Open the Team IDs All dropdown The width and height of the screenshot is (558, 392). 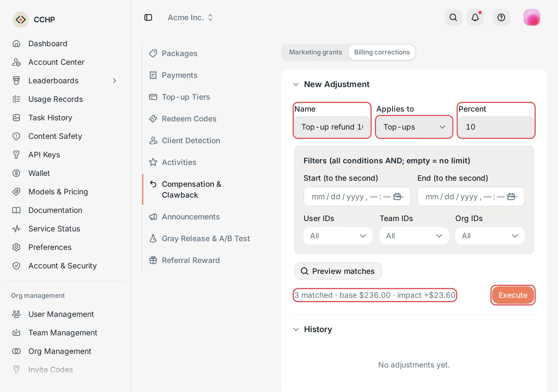414,236
